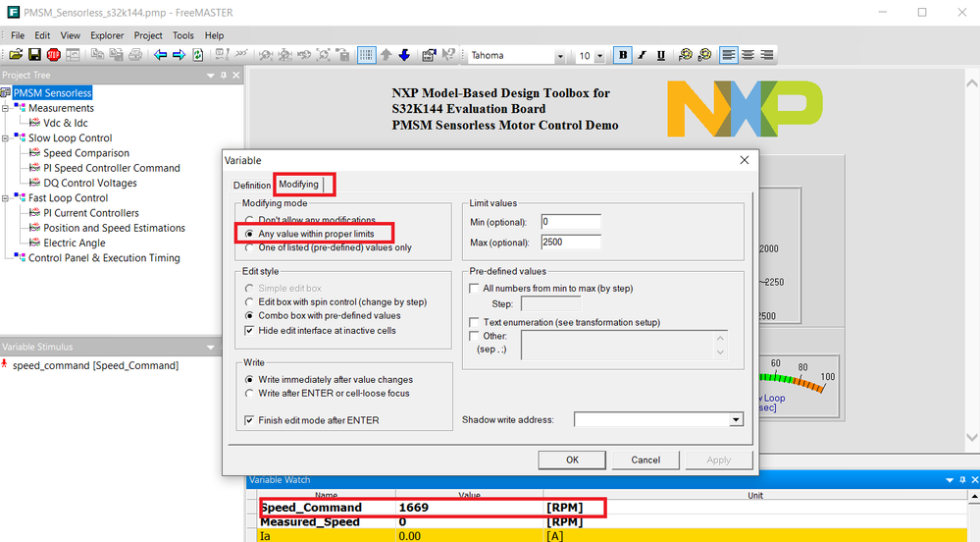Collapse the Slow Loop Control node
This screenshot has height=542, width=980.
5,138
